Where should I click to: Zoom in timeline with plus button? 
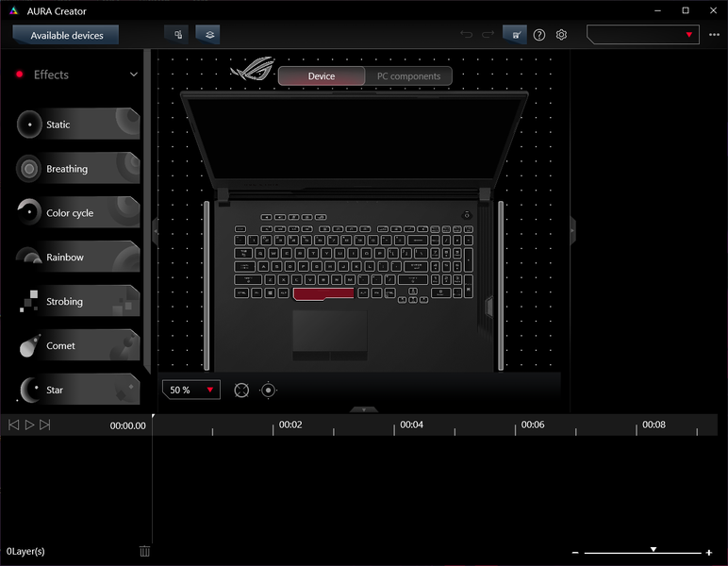tap(709, 553)
